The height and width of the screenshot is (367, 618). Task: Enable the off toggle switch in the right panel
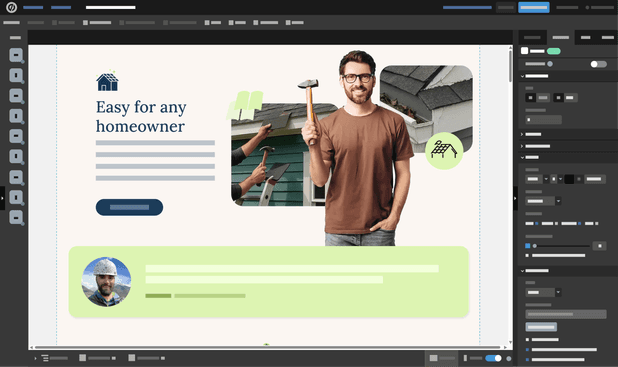click(x=598, y=64)
